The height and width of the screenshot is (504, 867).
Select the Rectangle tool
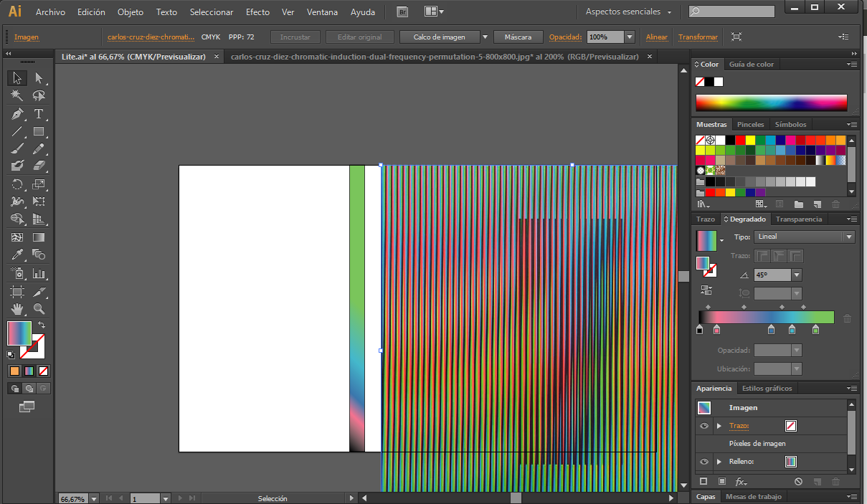tap(39, 132)
